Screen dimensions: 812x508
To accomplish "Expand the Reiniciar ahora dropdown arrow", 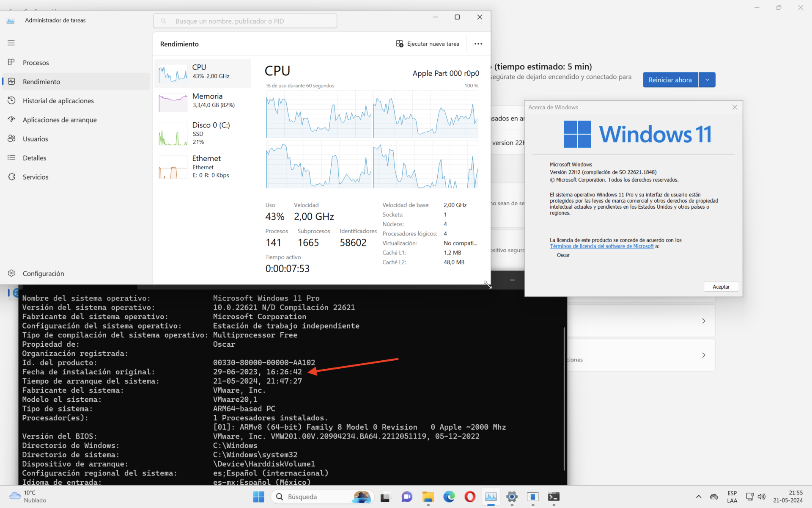I will [707, 80].
